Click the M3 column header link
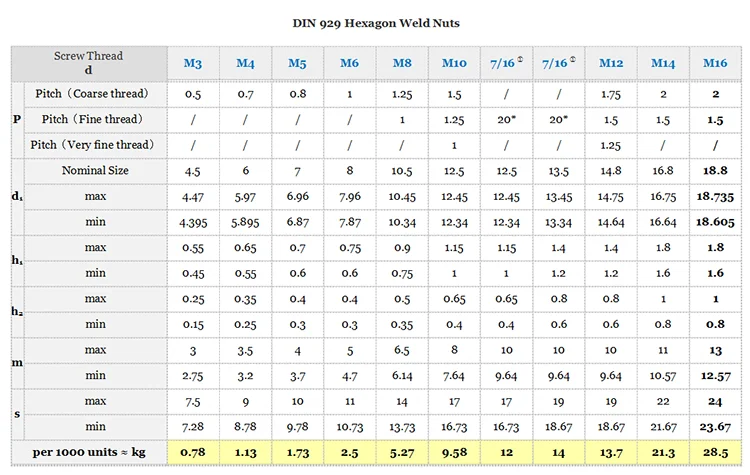 pyautogui.click(x=193, y=63)
